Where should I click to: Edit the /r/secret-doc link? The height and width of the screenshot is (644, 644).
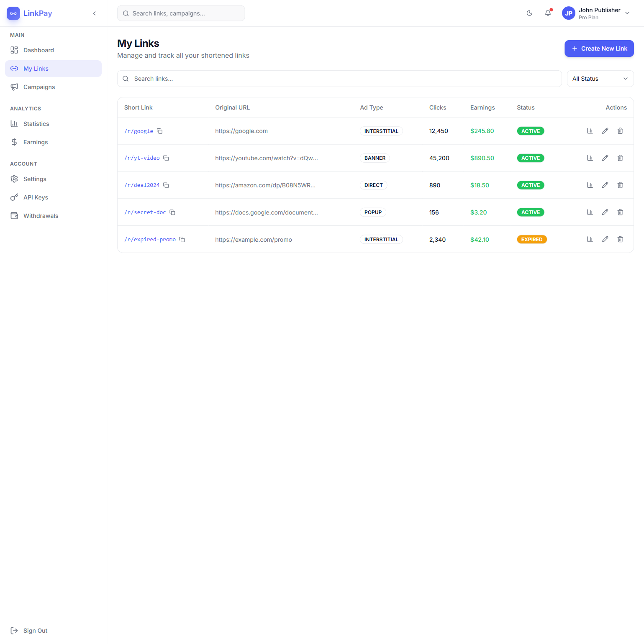605,212
